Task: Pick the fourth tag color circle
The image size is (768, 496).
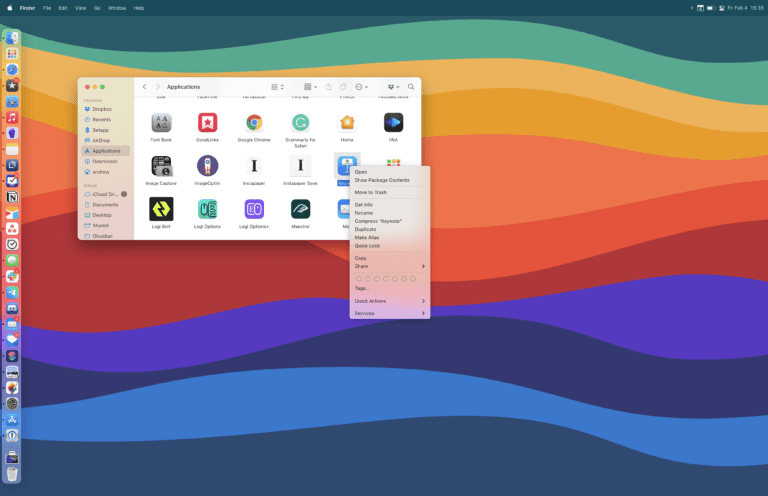Action: pyautogui.click(x=385, y=279)
